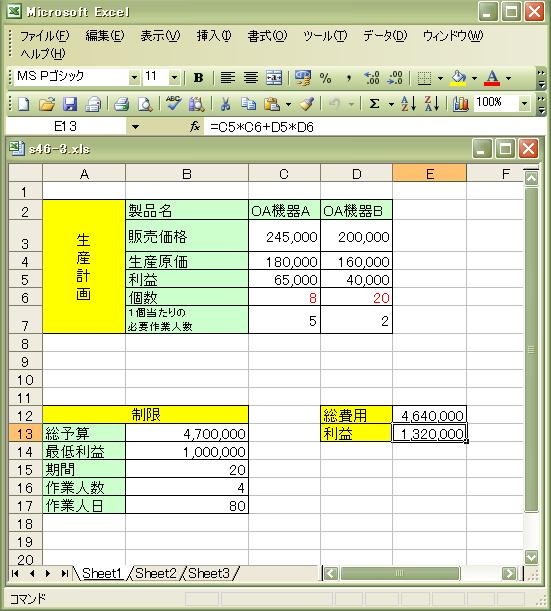
Task: Sort ascending with the A-Z icon
Action: tap(408, 104)
